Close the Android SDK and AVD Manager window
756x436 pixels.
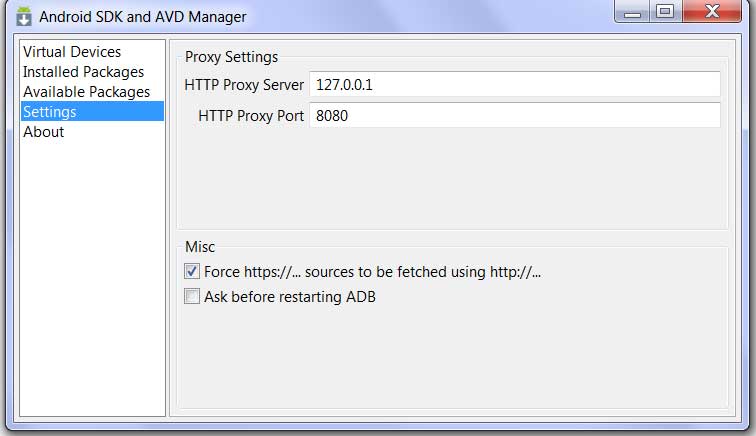tap(712, 11)
